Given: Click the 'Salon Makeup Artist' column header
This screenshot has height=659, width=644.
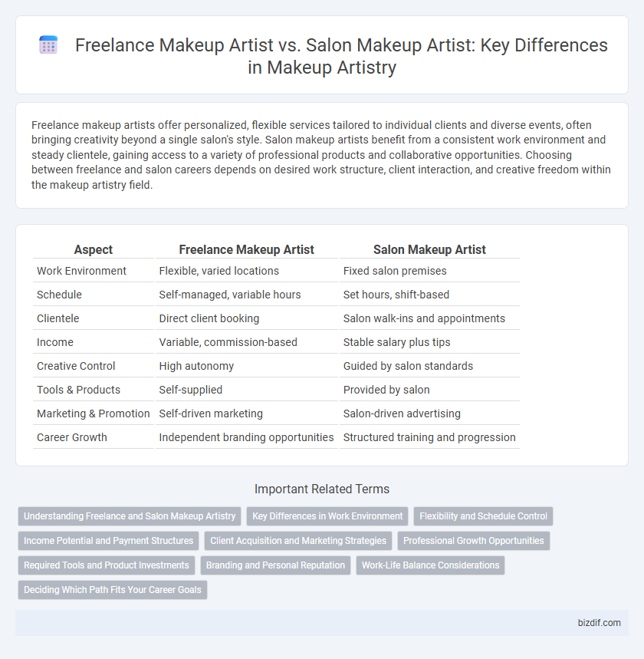Looking at the screenshot, I should click(429, 249).
